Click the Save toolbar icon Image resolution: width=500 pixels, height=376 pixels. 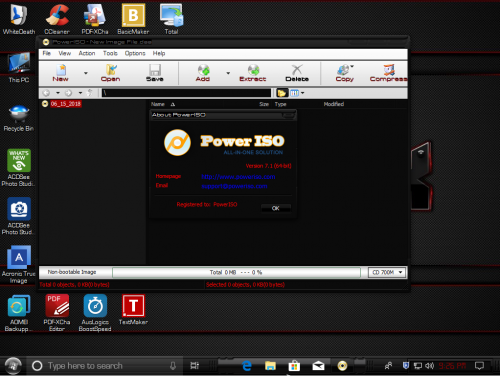click(x=155, y=73)
